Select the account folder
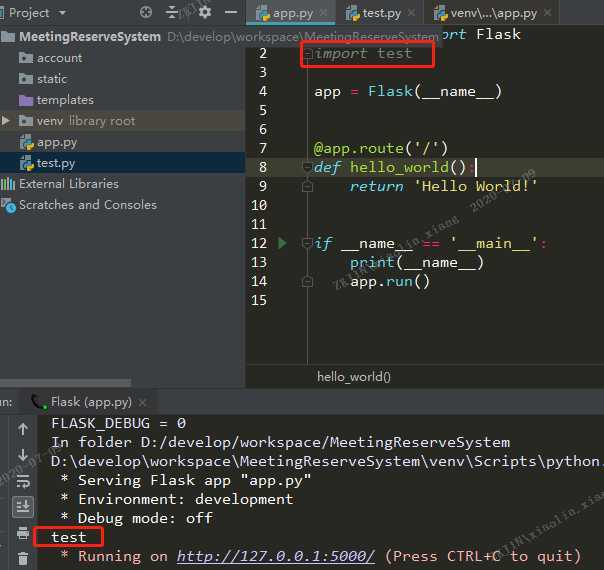The image size is (604, 570). coord(59,58)
